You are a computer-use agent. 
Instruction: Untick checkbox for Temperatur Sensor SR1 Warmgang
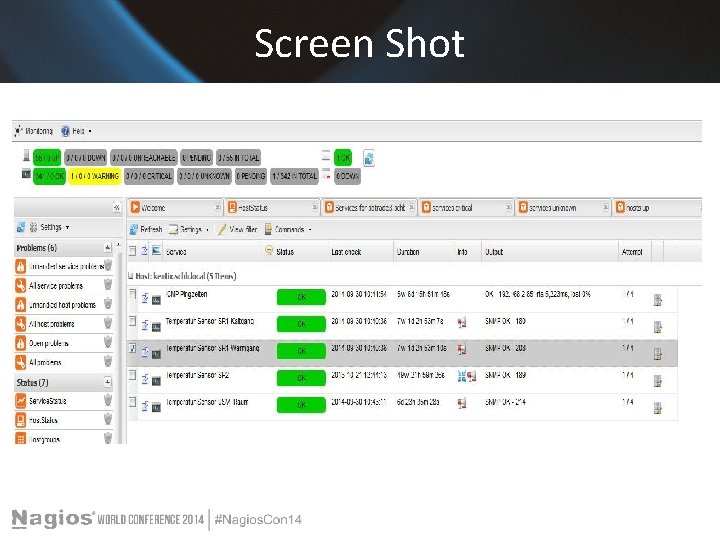point(132,348)
